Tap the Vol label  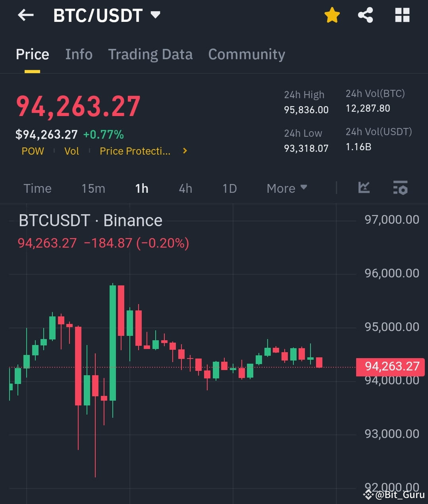(x=71, y=151)
